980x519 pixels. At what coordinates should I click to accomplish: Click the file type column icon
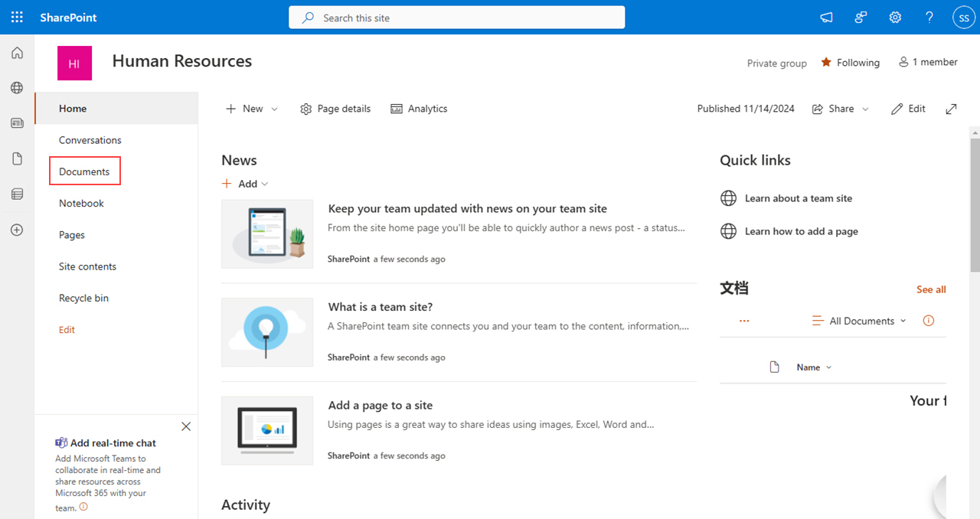click(x=774, y=367)
